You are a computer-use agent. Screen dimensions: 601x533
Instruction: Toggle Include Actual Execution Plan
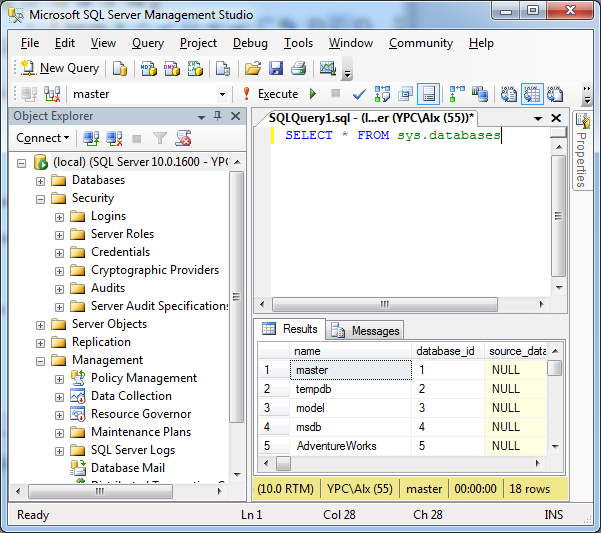456,94
